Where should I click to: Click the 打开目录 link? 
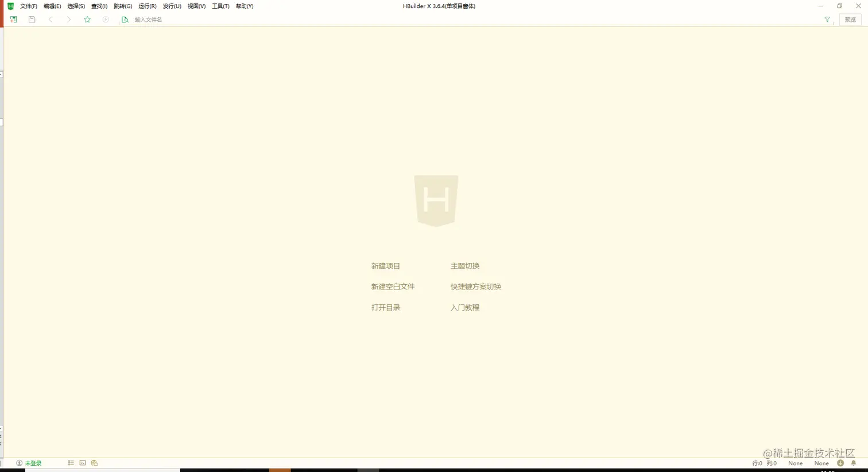pos(386,307)
